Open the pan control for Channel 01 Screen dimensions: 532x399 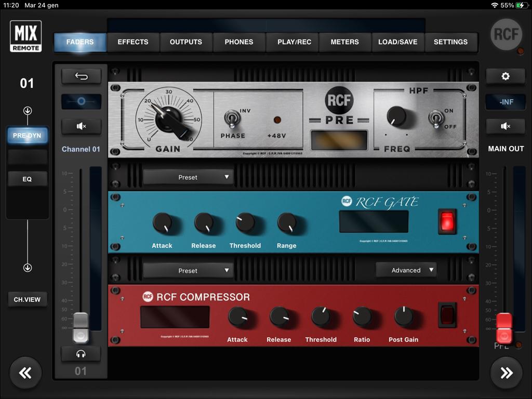tap(82, 101)
